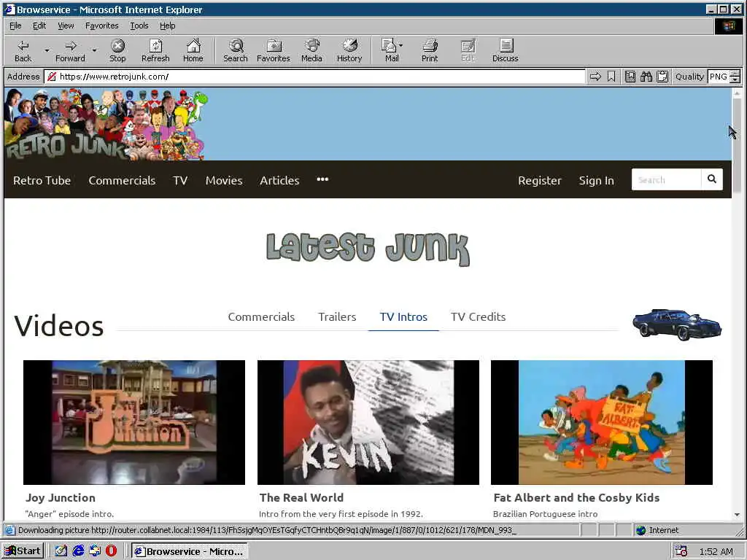The height and width of the screenshot is (560, 747).
Task: Click the binoculars find icon
Action: (646, 77)
